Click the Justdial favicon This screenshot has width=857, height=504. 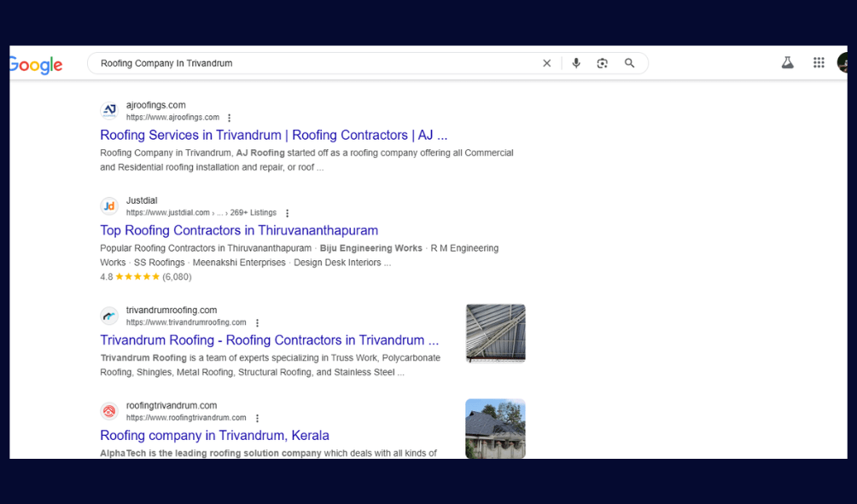click(109, 206)
